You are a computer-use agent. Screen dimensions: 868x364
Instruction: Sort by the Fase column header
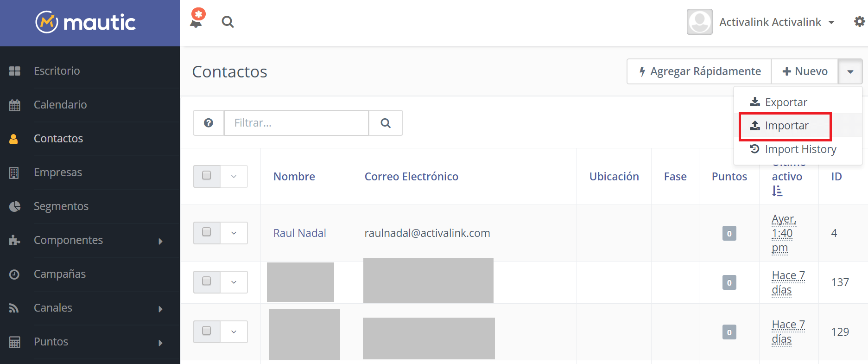click(x=675, y=177)
